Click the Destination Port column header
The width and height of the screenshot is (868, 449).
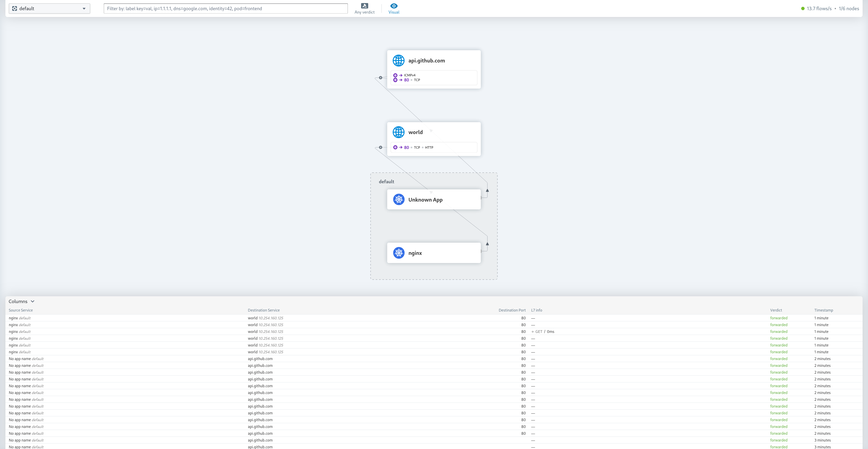(x=512, y=310)
